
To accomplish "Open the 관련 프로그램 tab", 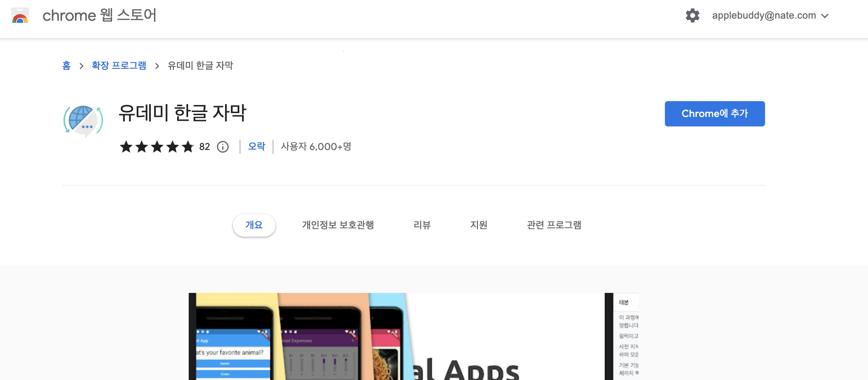I will coord(554,225).
